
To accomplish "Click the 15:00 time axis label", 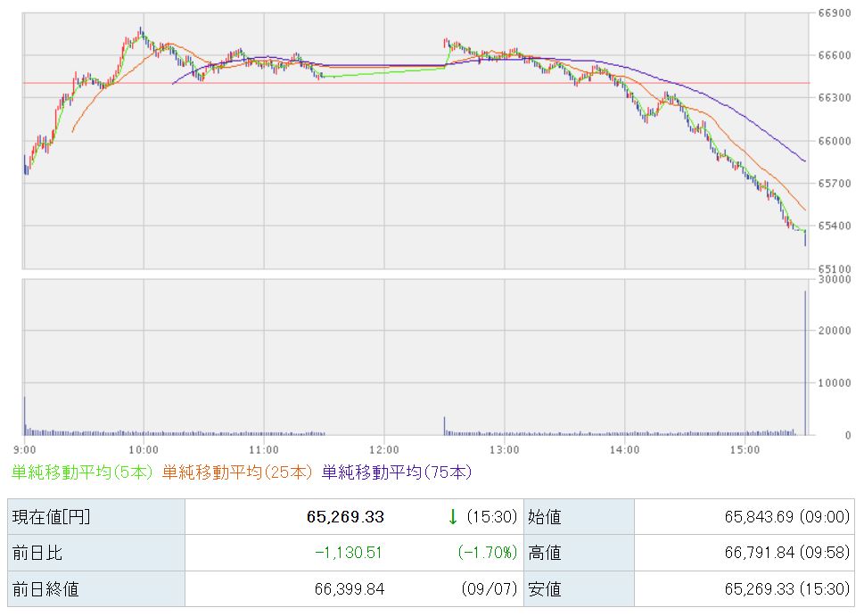I will pos(745,450).
